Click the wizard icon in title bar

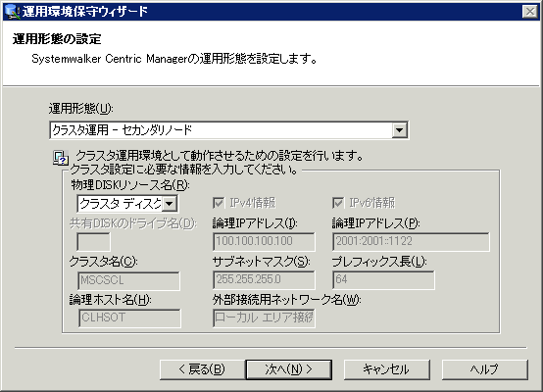click(12, 12)
